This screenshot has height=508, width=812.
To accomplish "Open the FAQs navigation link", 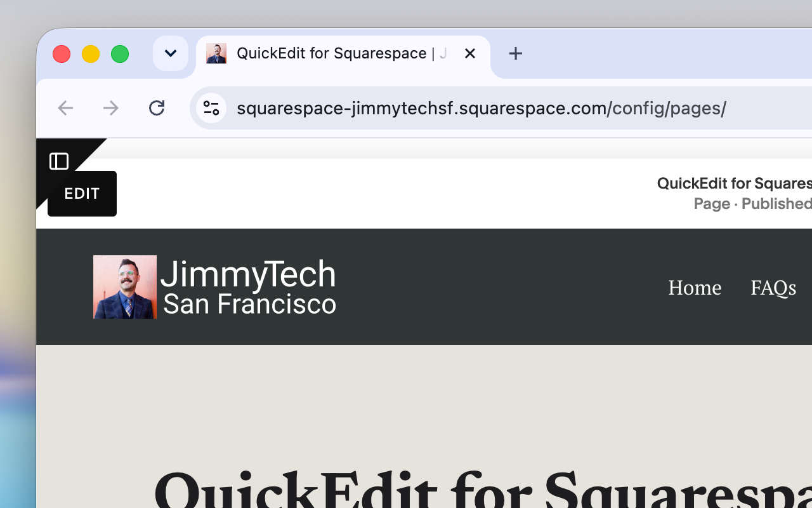I will tap(773, 288).
